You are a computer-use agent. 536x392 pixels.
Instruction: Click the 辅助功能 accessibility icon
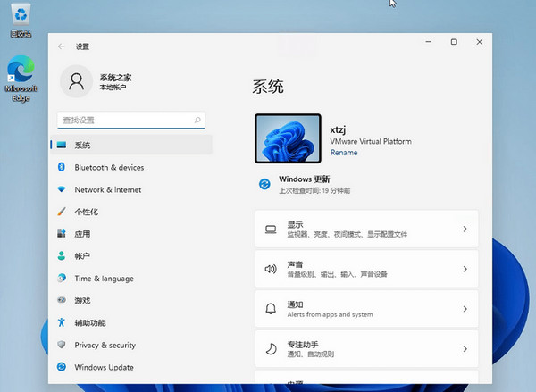tap(62, 322)
